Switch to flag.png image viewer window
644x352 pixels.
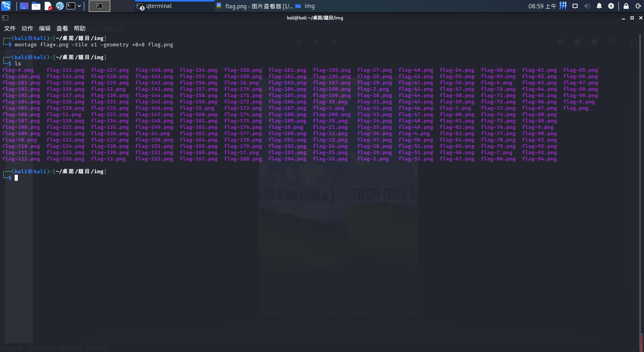click(254, 6)
